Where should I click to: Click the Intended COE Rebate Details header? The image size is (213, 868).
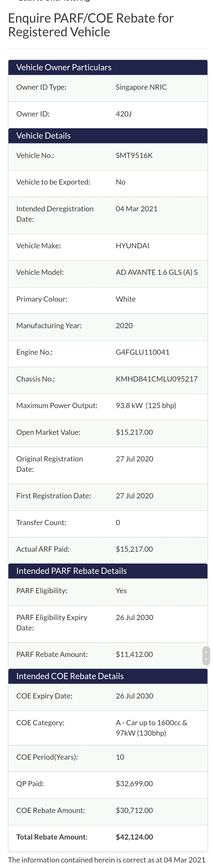tap(70, 676)
